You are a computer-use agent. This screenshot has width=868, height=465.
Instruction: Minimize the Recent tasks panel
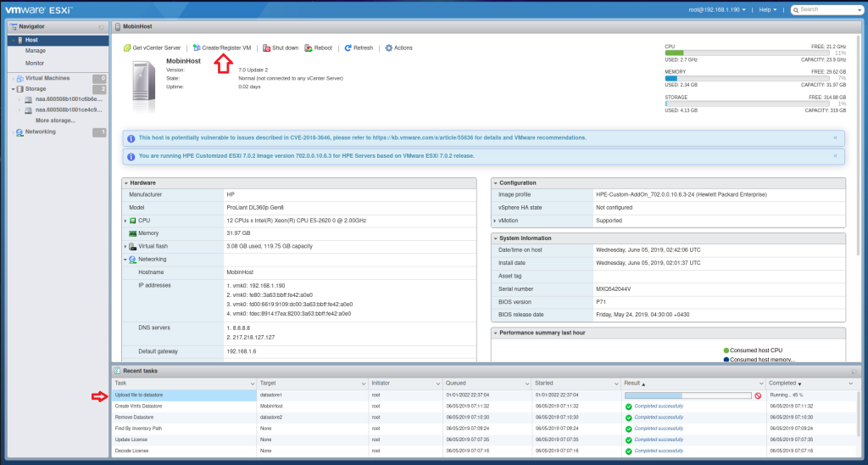tap(854, 372)
